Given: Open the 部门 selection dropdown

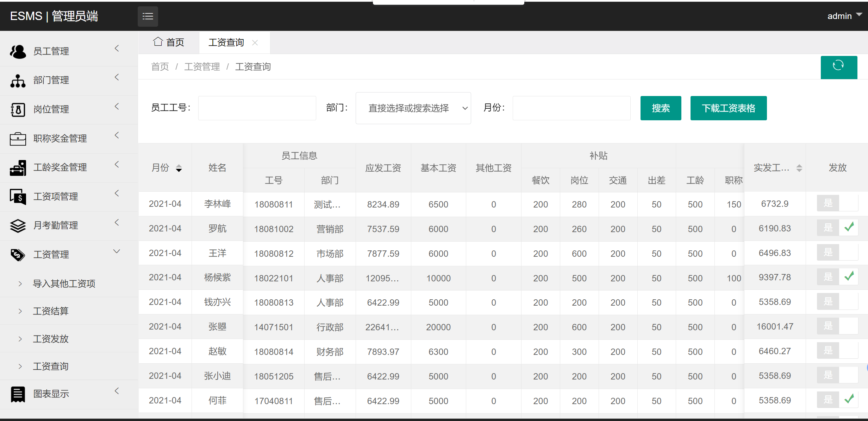Looking at the screenshot, I should tap(413, 108).
